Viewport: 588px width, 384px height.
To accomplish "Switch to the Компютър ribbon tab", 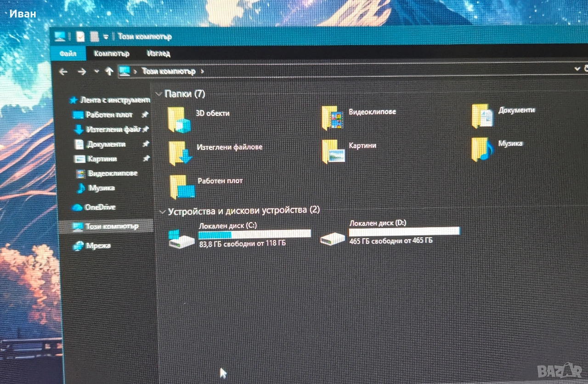I will click(x=112, y=53).
